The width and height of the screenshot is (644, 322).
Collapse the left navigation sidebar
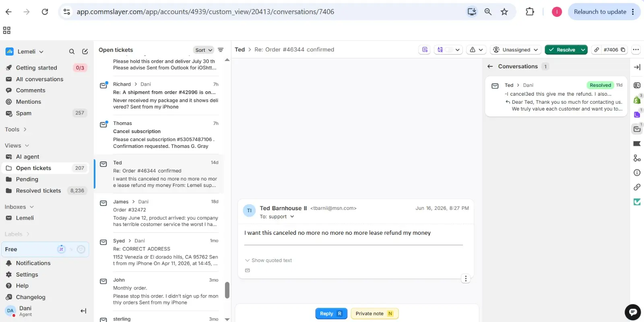tap(83, 311)
